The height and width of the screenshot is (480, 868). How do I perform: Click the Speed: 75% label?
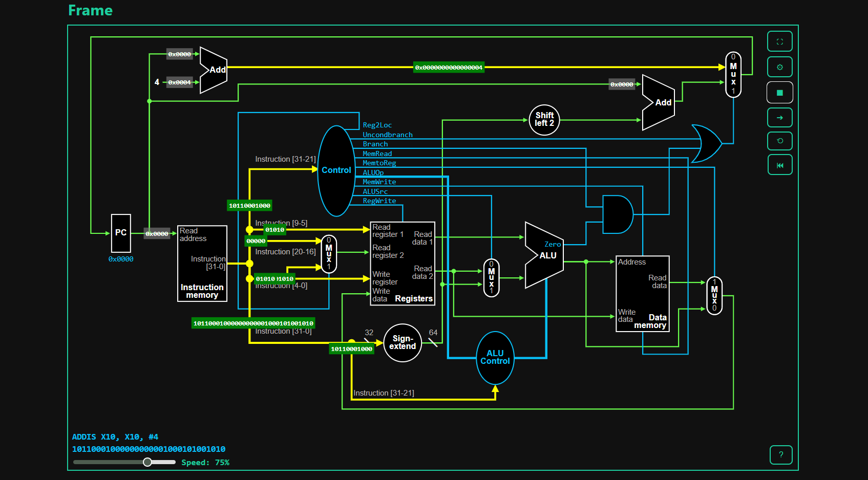pos(205,462)
